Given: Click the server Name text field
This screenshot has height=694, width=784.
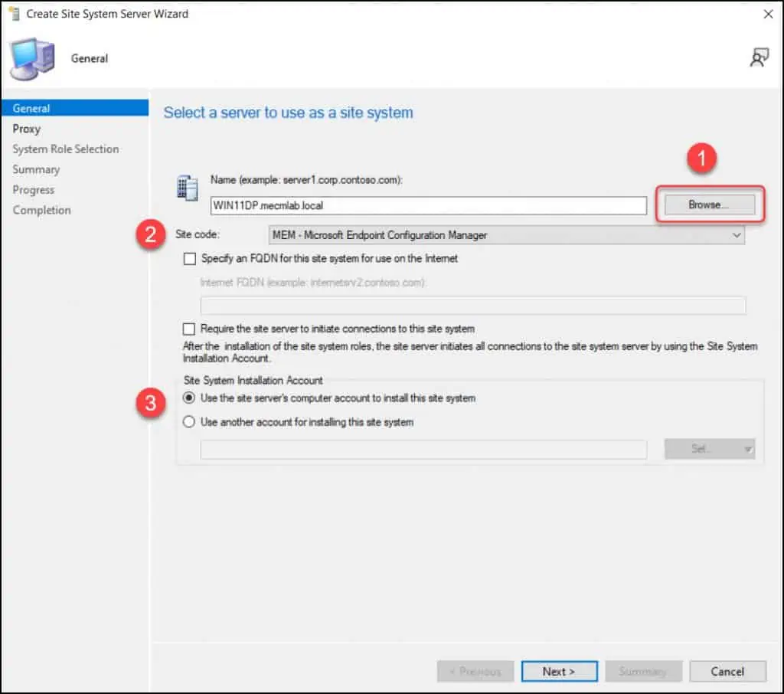Looking at the screenshot, I should coord(429,205).
